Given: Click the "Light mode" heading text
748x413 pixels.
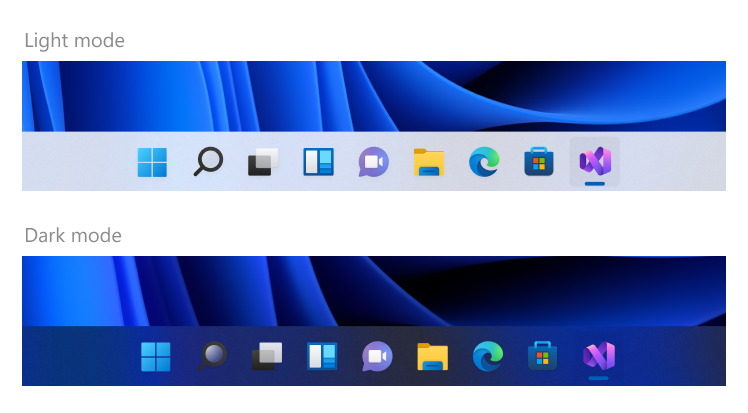Looking at the screenshot, I should [74, 41].
